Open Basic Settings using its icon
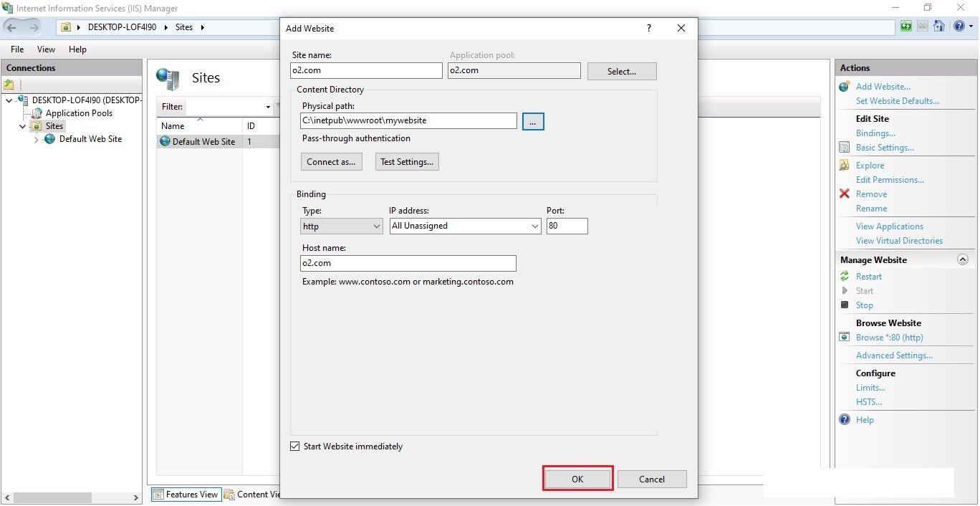 (x=845, y=148)
